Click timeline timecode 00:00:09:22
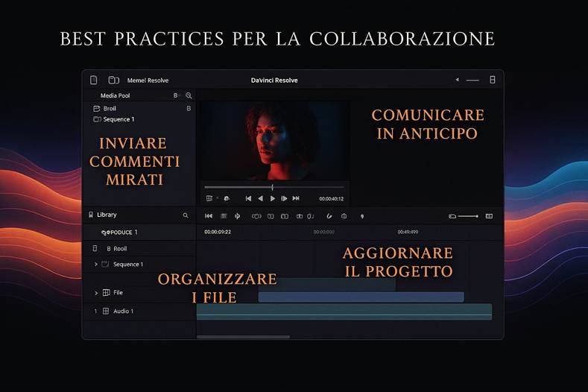 [x=218, y=232]
